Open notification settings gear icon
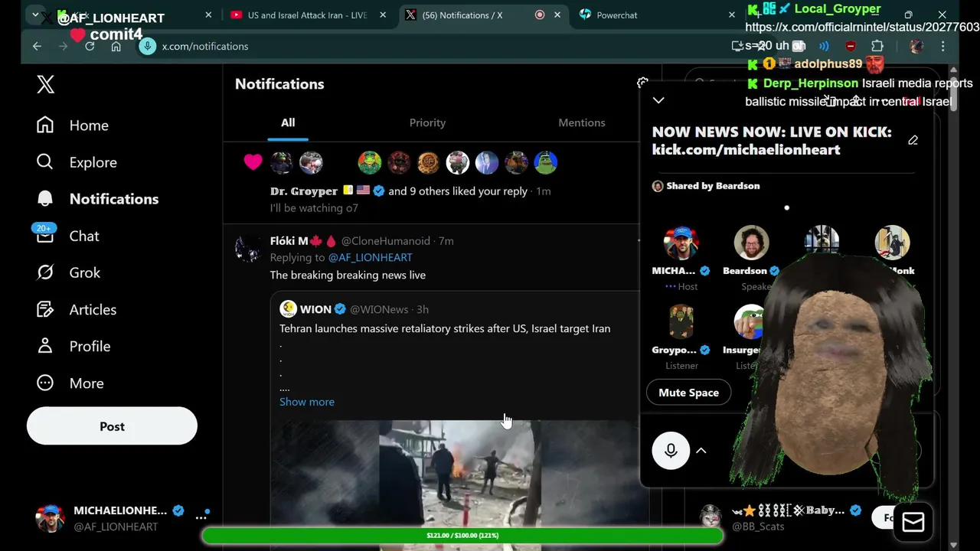 [x=642, y=83]
